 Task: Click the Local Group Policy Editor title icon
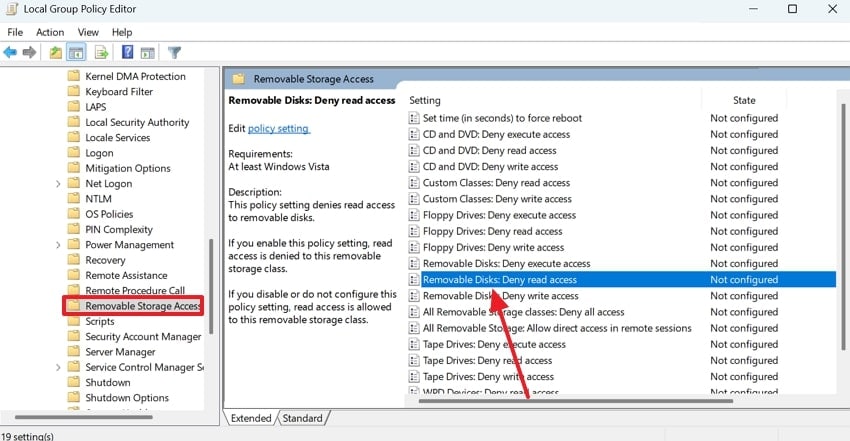pyautogui.click(x=11, y=9)
